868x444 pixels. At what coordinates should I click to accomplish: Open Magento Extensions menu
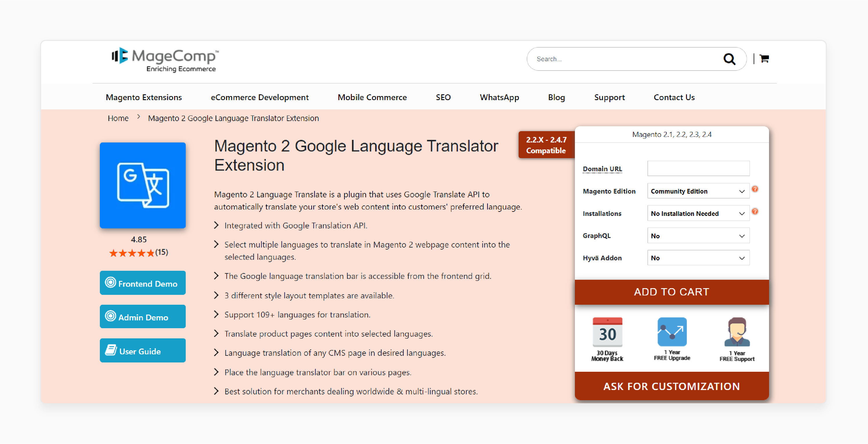pos(144,97)
